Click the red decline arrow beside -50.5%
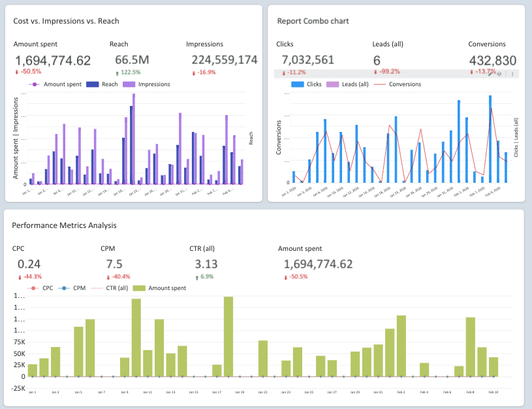This screenshot has height=409, width=532. 16,73
